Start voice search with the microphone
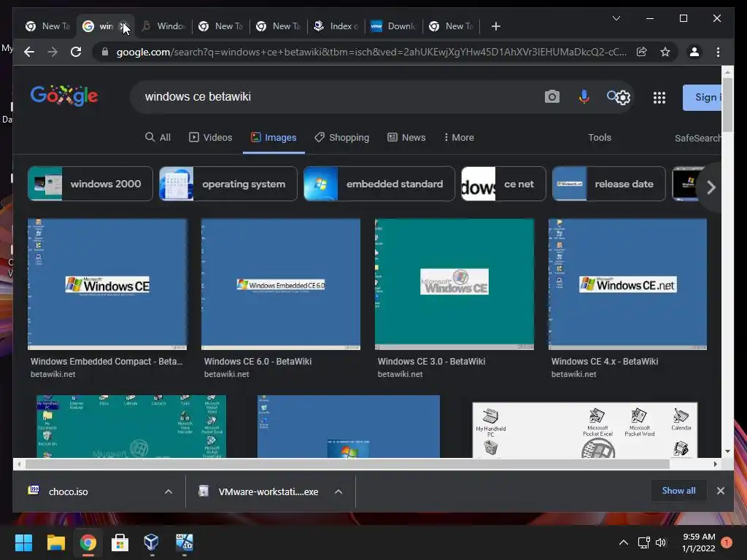 pyautogui.click(x=584, y=97)
